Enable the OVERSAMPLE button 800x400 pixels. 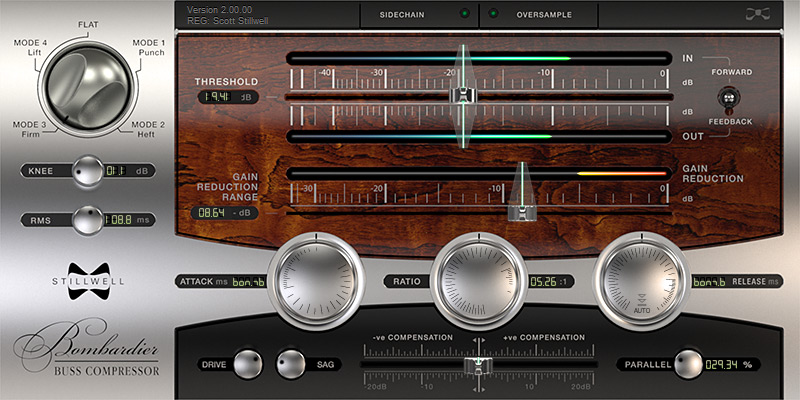click(539, 15)
